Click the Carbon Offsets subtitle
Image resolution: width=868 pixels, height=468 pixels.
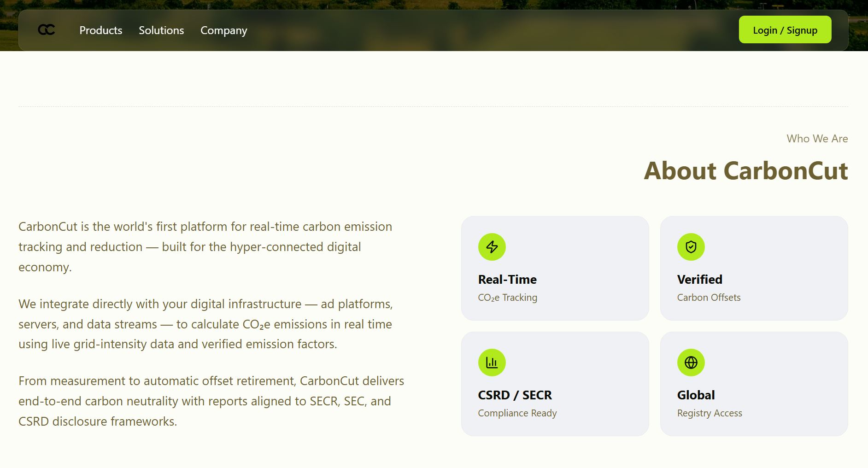[709, 298]
